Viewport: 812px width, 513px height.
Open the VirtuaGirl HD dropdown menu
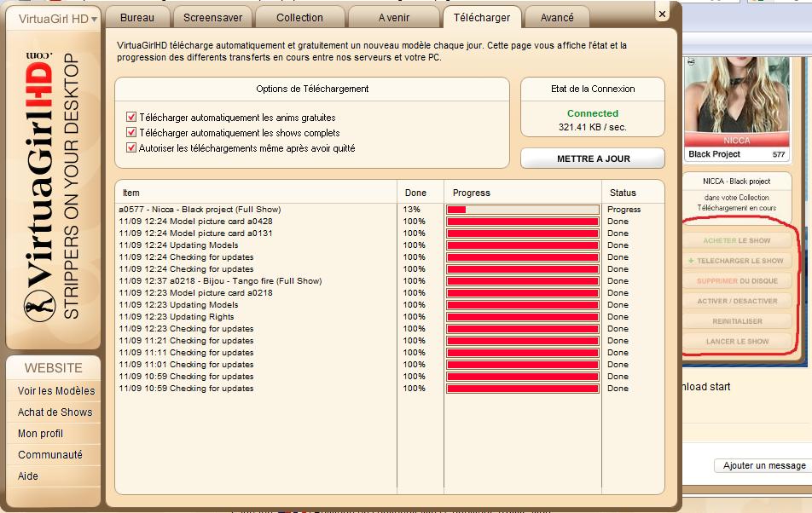57,19
